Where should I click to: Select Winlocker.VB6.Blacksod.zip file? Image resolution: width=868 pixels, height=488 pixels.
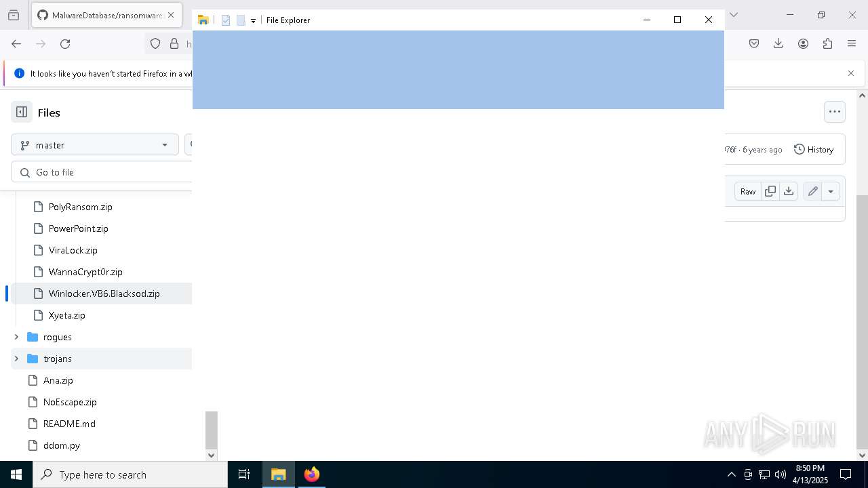point(104,293)
